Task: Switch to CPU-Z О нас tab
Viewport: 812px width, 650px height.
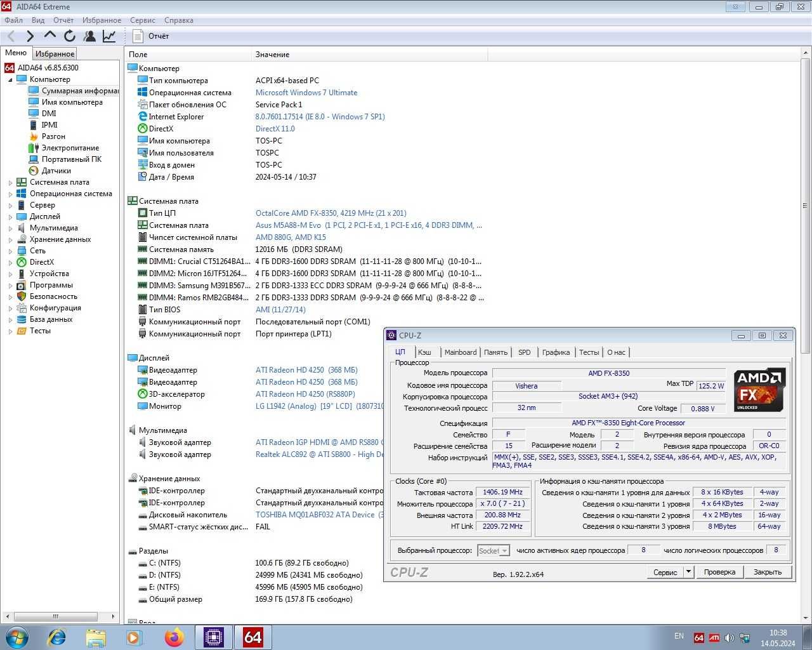Action: click(x=616, y=352)
